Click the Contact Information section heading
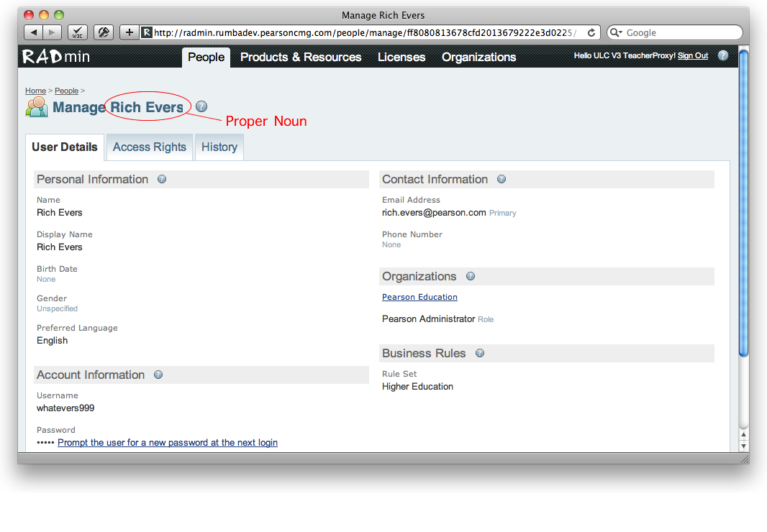Image resolution: width=767 pixels, height=532 pixels. tap(435, 180)
